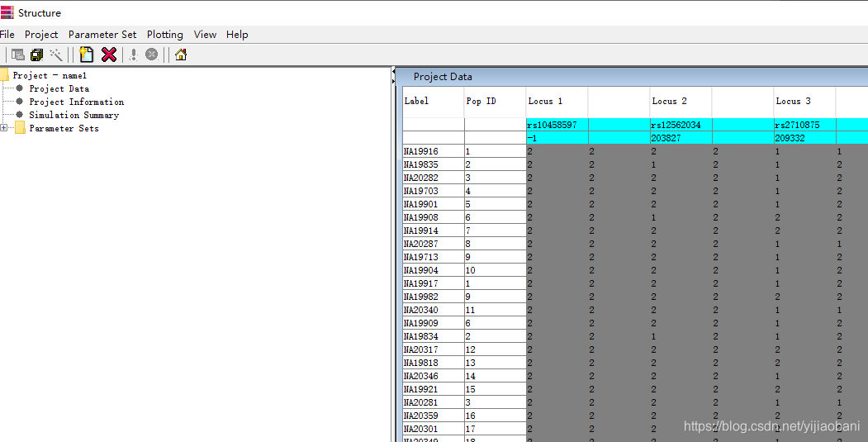Select the NA19904 label cell
Image resolution: width=868 pixels, height=442 pixels.
[434, 270]
